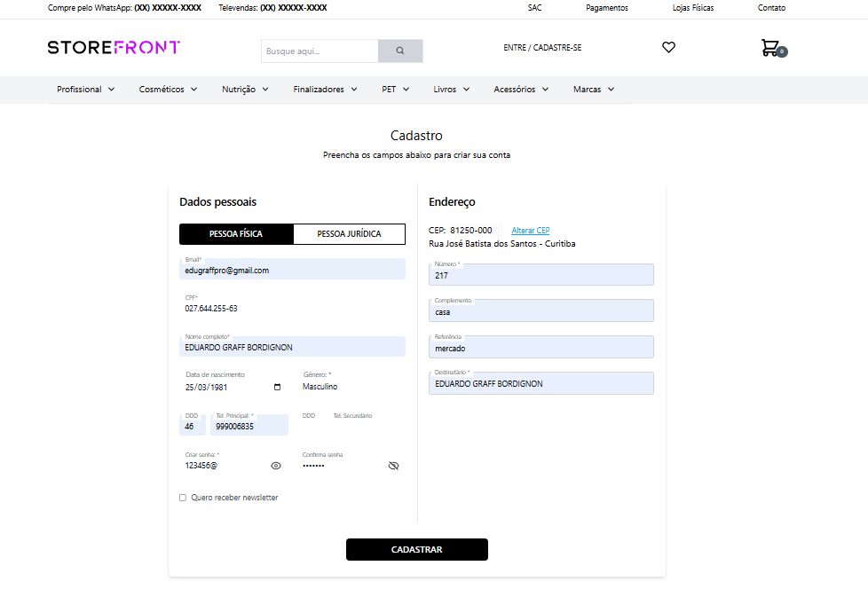Click the STOREFRONT logo

tap(114, 47)
